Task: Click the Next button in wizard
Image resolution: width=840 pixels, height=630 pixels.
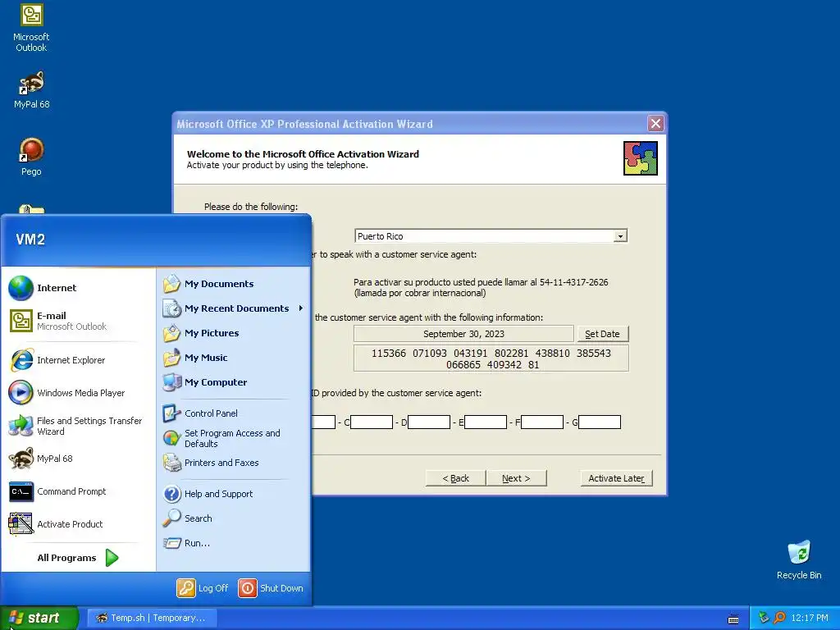Action: [x=516, y=478]
